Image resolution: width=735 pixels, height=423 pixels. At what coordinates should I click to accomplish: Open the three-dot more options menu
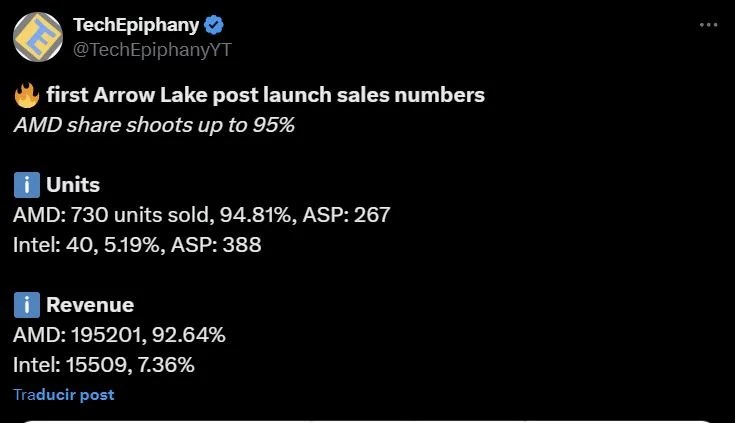(708, 25)
